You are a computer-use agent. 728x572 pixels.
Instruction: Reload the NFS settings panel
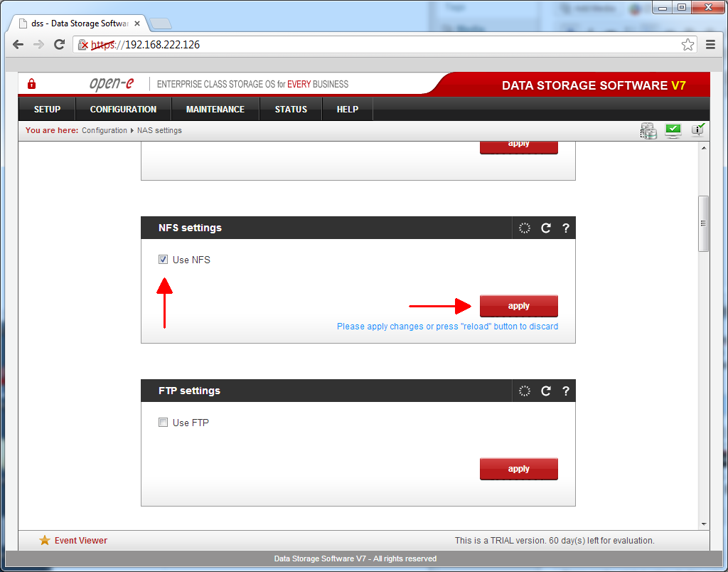(x=545, y=228)
